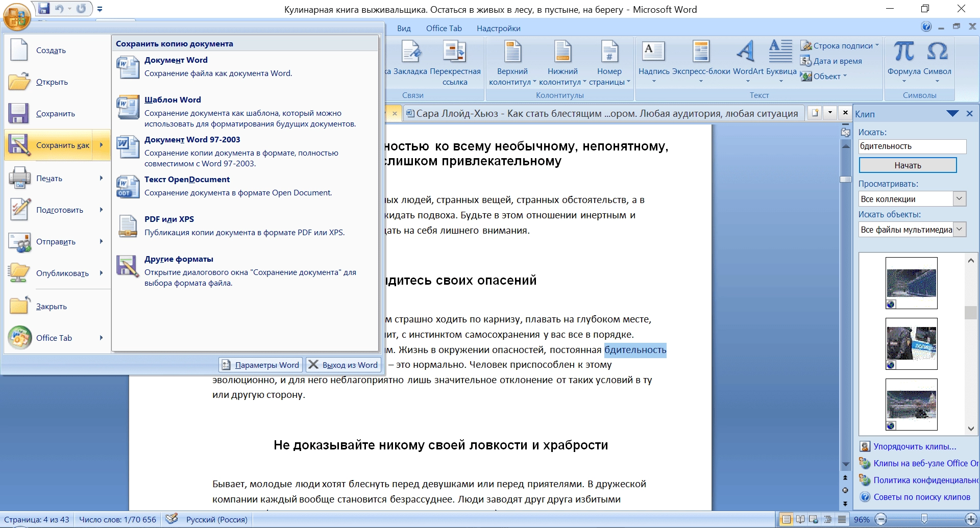This screenshot has height=528, width=980.
Task: Click the Документ Word 97-2003 icon
Action: pyautogui.click(x=128, y=146)
